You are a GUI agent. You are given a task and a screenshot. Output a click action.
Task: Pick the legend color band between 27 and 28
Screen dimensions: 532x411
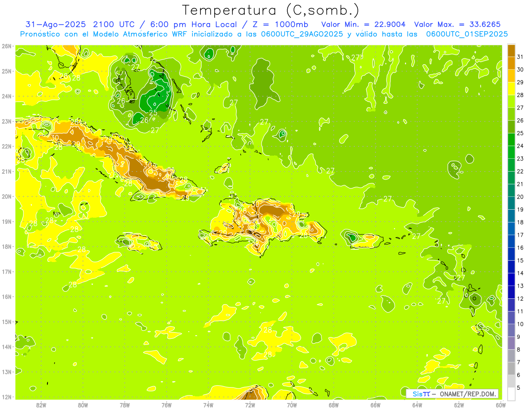click(x=511, y=101)
